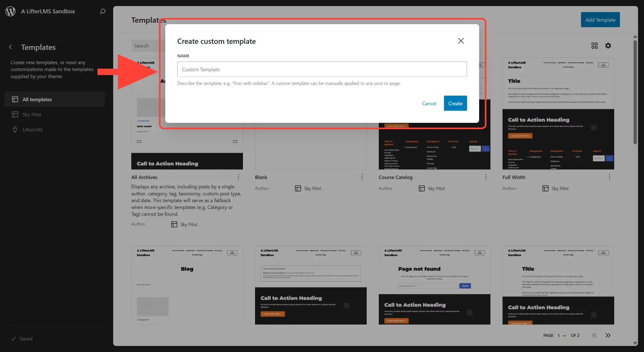Click the WordPress logo in the top left
Image resolution: width=644 pixels, height=352 pixels.
(10, 11)
